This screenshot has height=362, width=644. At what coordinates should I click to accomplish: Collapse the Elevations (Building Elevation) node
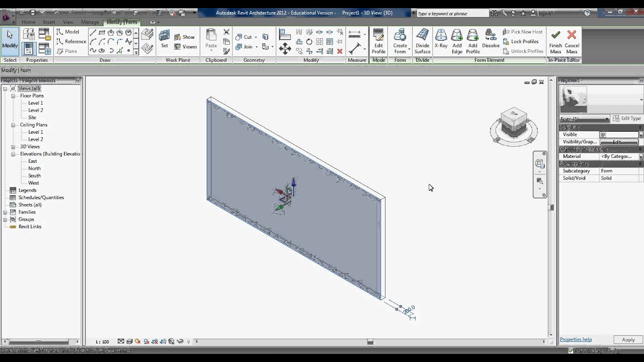(13, 154)
